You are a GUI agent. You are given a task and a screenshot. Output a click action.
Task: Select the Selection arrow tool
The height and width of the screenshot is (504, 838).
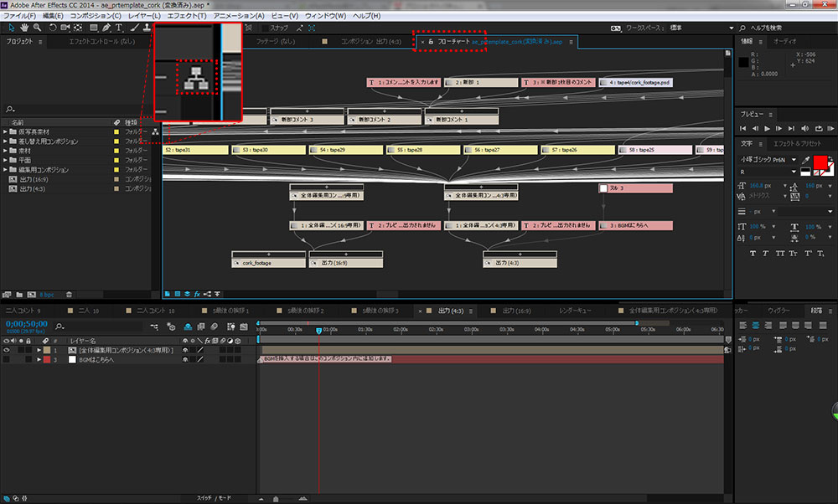point(11,28)
